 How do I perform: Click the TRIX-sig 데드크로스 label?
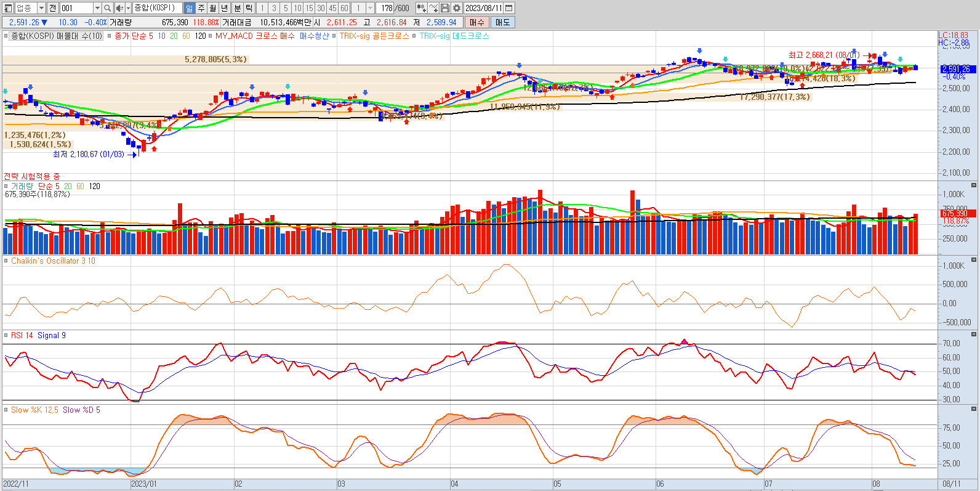(454, 36)
